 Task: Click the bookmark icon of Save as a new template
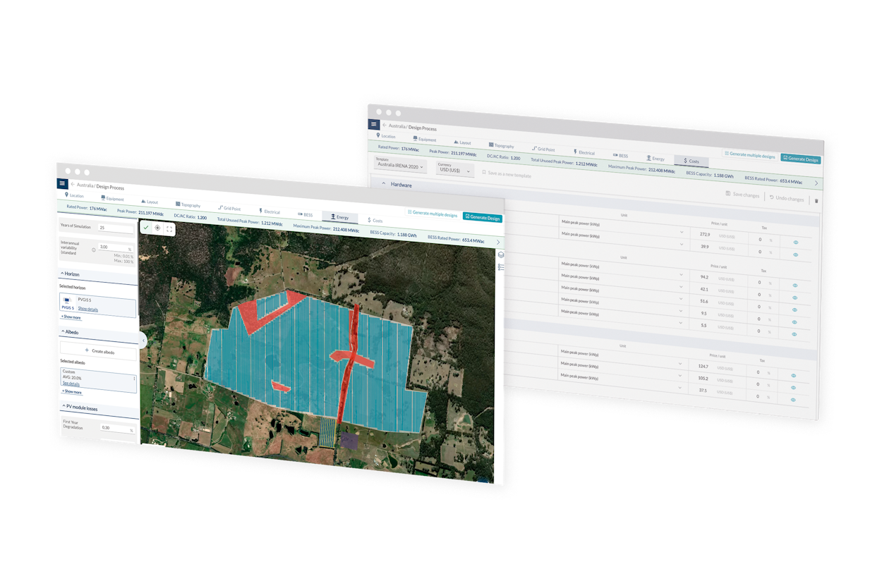[x=484, y=172]
